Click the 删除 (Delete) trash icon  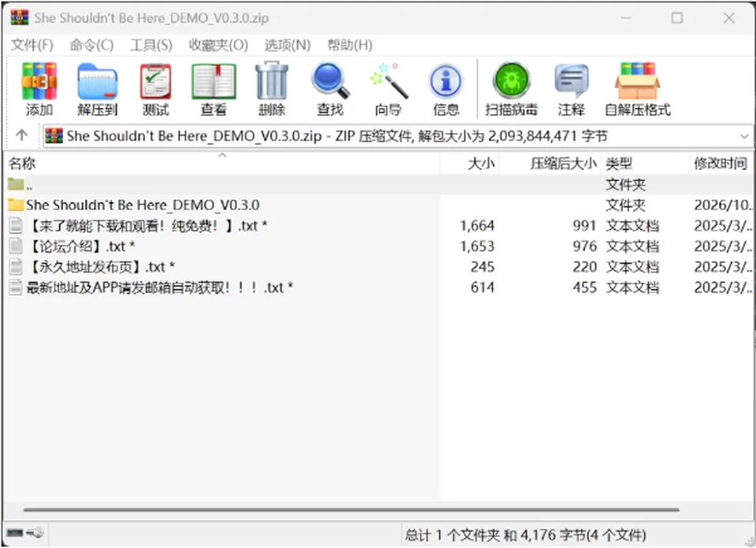tap(272, 89)
